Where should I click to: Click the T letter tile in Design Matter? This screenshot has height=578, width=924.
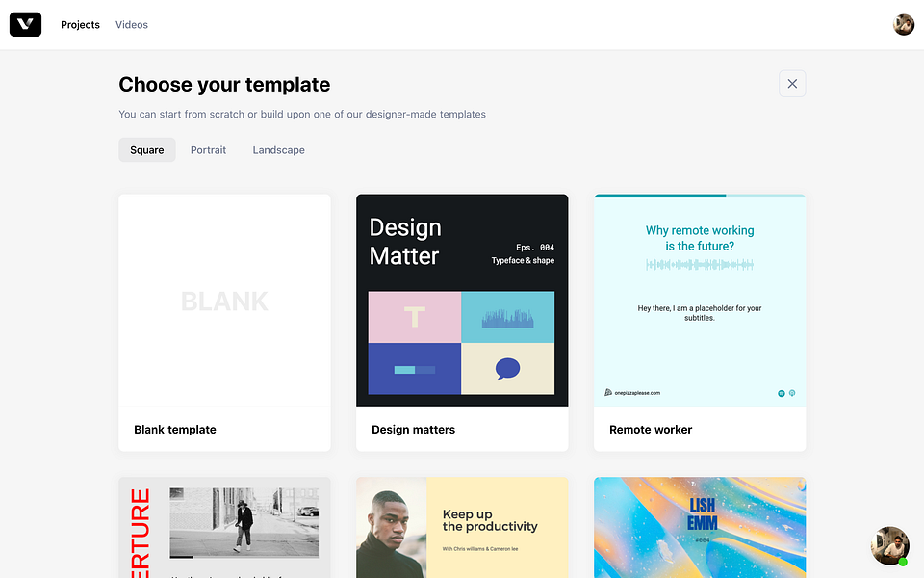[x=415, y=317]
